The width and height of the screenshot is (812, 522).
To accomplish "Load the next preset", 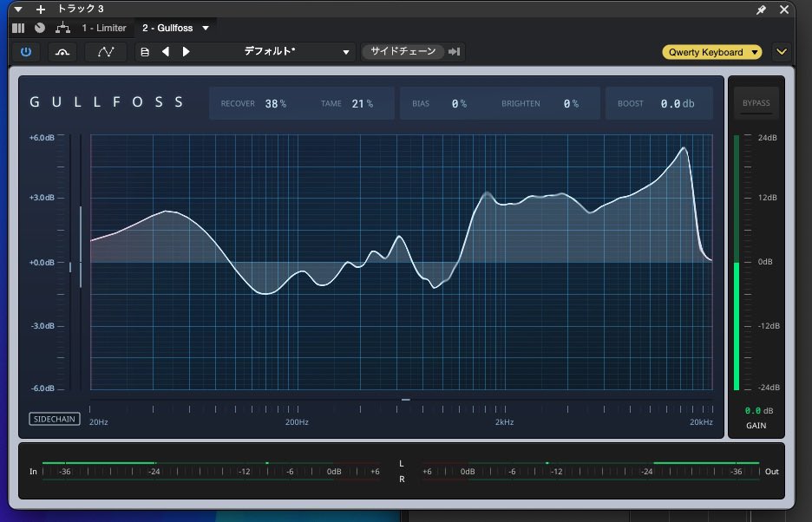I will pyautogui.click(x=186, y=52).
